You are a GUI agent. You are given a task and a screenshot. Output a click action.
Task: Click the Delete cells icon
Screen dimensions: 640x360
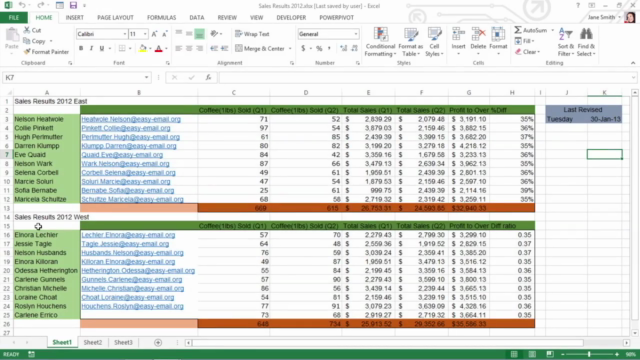(x=478, y=34)
